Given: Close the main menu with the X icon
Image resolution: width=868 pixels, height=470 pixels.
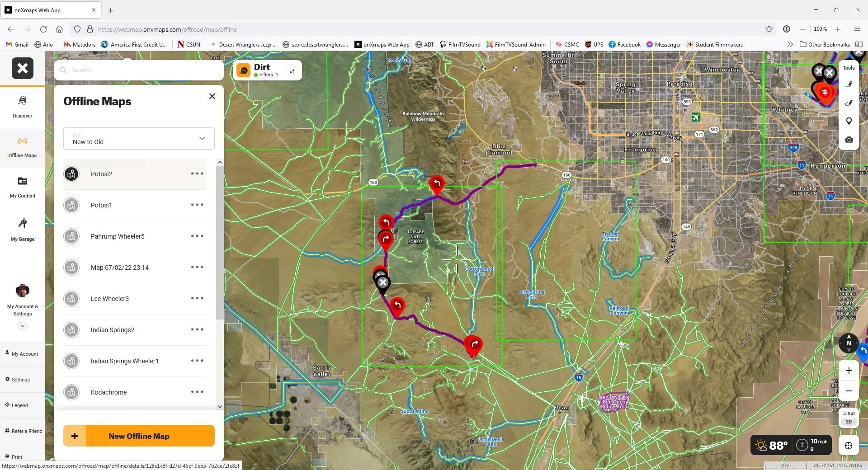Looking at the screenshot, I should 23,68.
